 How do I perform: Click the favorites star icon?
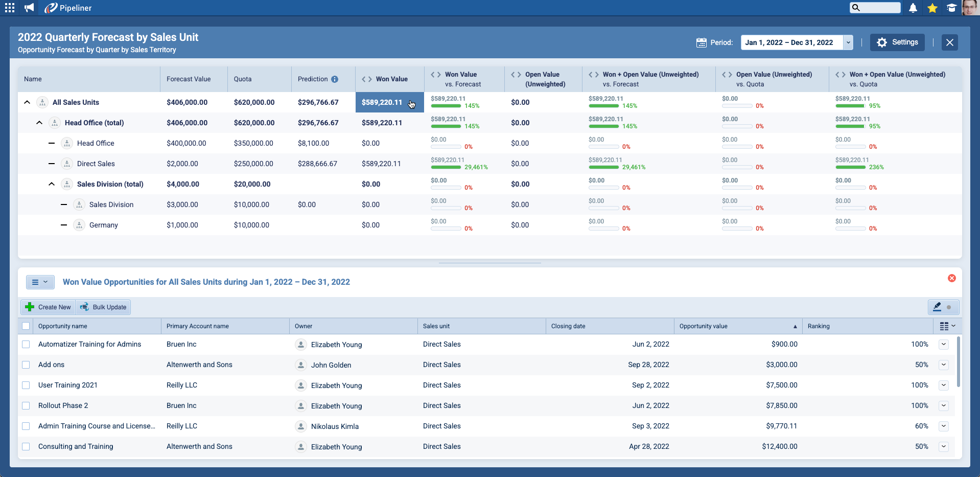932,8
